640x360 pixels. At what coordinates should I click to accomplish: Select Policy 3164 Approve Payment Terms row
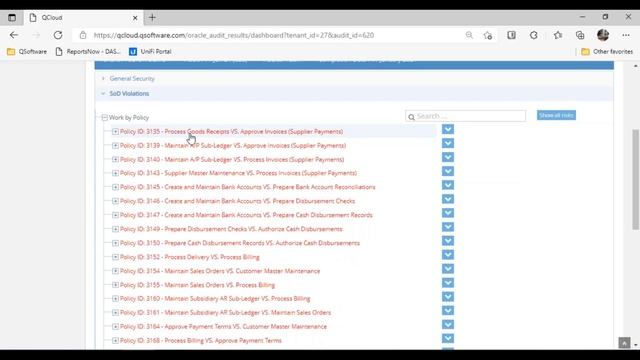(x=223, y=327)
